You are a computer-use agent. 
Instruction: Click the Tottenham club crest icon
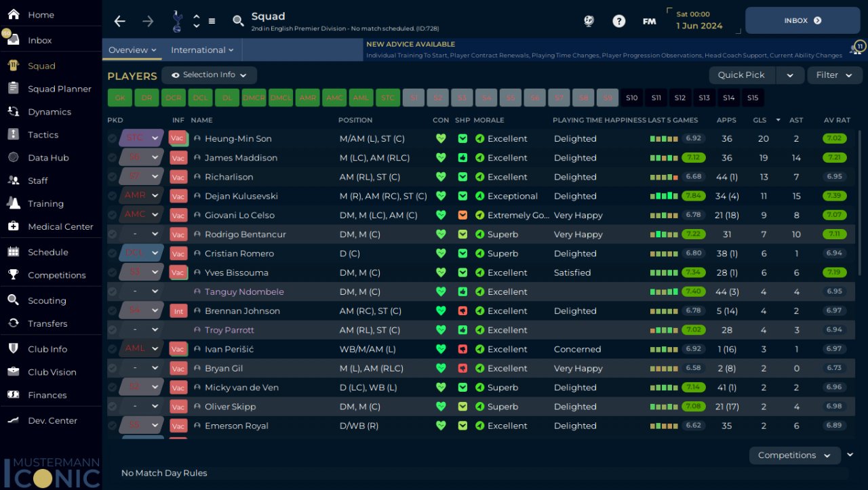(x=177, y=21)
